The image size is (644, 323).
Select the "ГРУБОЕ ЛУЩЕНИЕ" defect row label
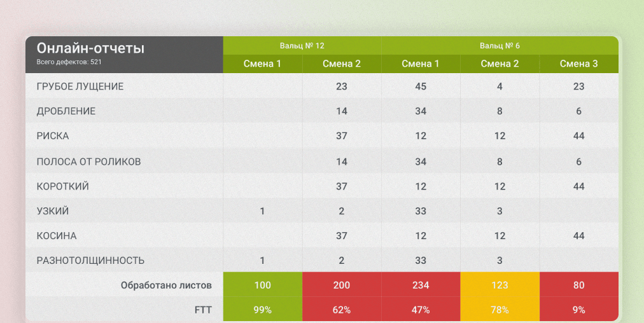pyautogui.click(x=80, y=86)
